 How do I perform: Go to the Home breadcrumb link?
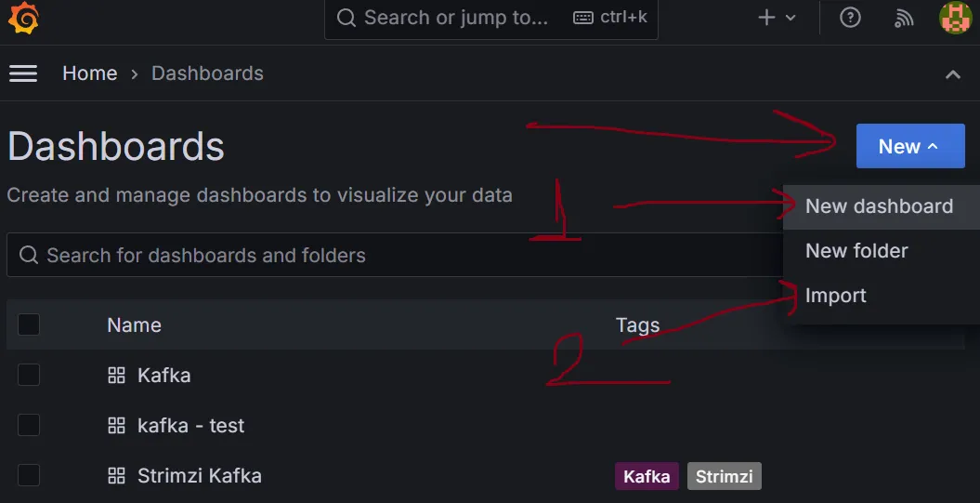point(89,73)
